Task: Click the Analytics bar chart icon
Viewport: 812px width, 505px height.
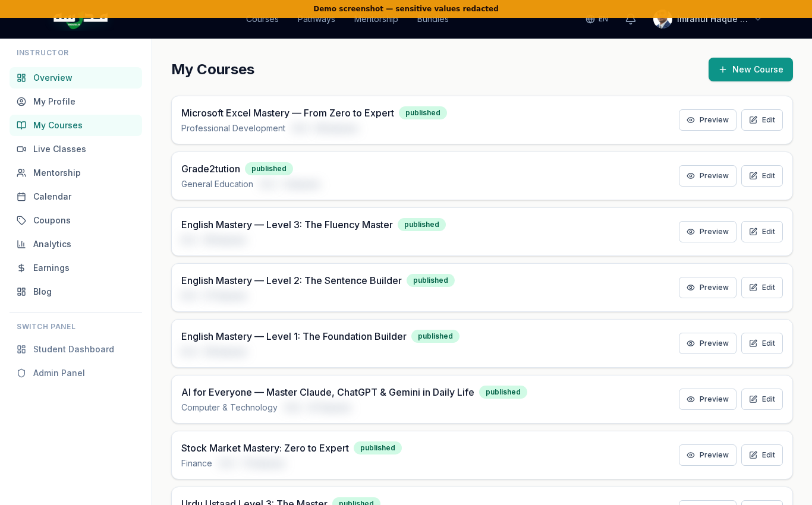Action: pyautogui.click(x=21, y=244)
